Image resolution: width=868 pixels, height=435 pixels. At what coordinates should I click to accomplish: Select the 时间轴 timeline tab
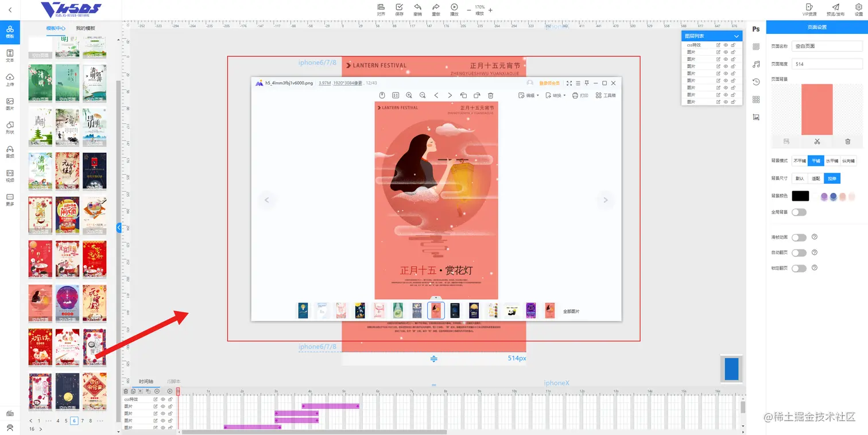coord(146,382)
